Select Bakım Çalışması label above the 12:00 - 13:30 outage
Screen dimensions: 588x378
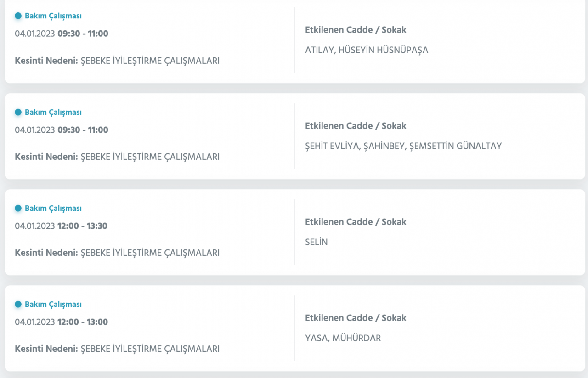coord(53,208)
